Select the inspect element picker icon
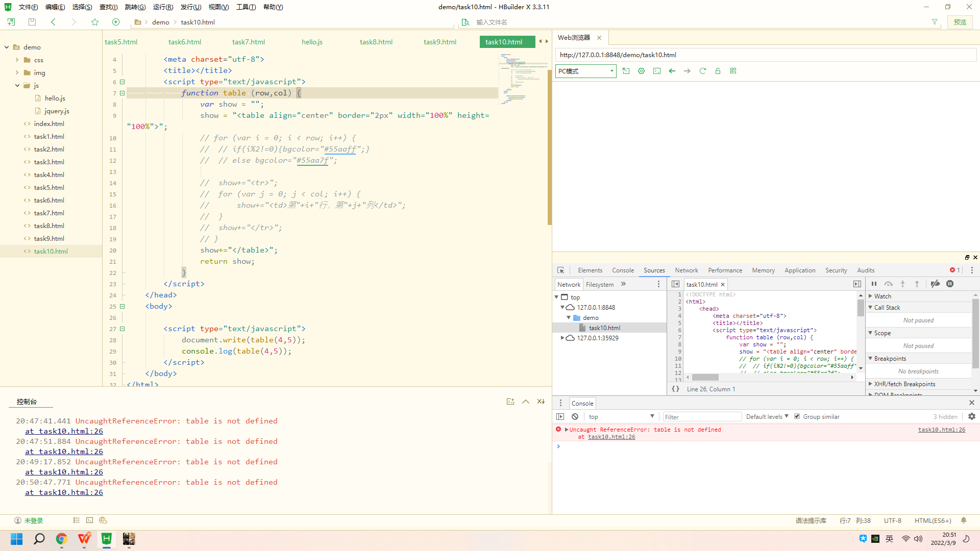980x551 pixels. coord(561,270)
